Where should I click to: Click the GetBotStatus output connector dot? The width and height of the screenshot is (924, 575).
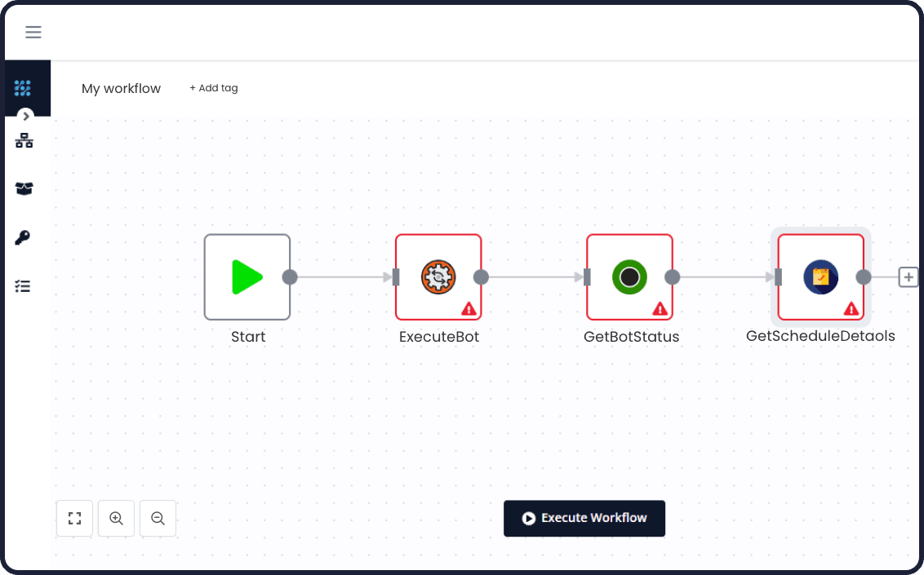(x=673, y=277)
